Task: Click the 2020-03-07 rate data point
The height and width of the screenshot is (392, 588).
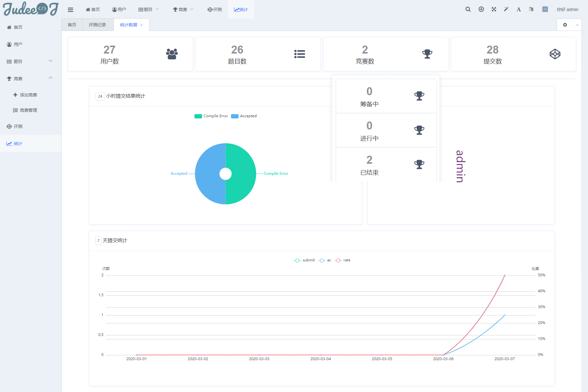Action: [x=505, y=275]
